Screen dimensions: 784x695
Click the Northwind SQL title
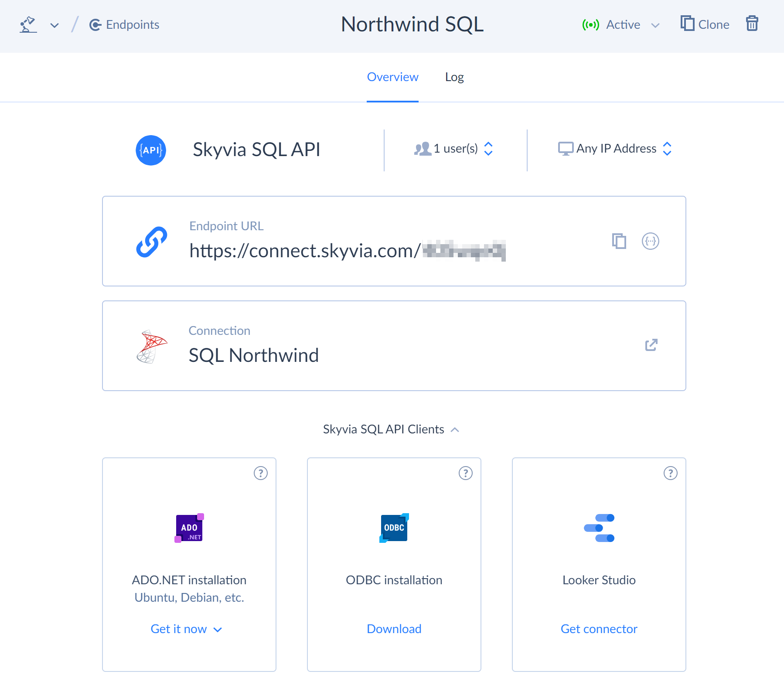[x=412, y=24]
